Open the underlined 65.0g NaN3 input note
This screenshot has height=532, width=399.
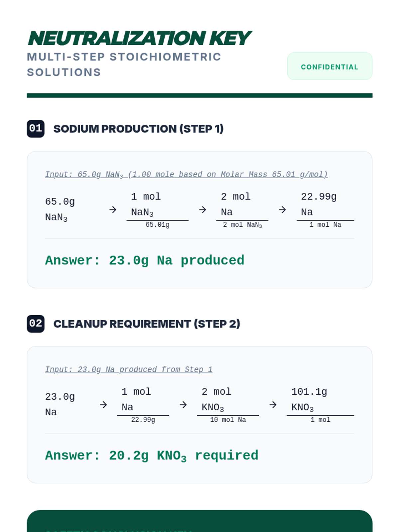click(x=186, y=175)
